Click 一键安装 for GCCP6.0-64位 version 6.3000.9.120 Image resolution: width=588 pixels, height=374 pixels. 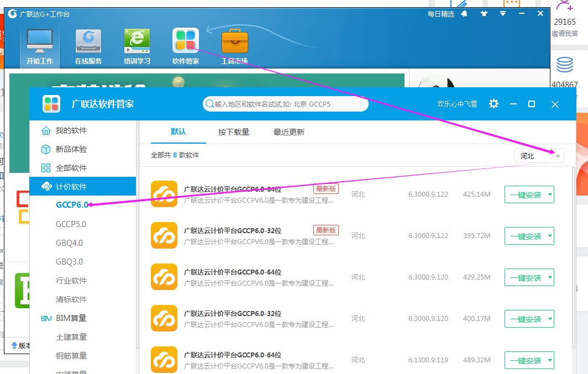pyautogui.click(x=526, y=278)
